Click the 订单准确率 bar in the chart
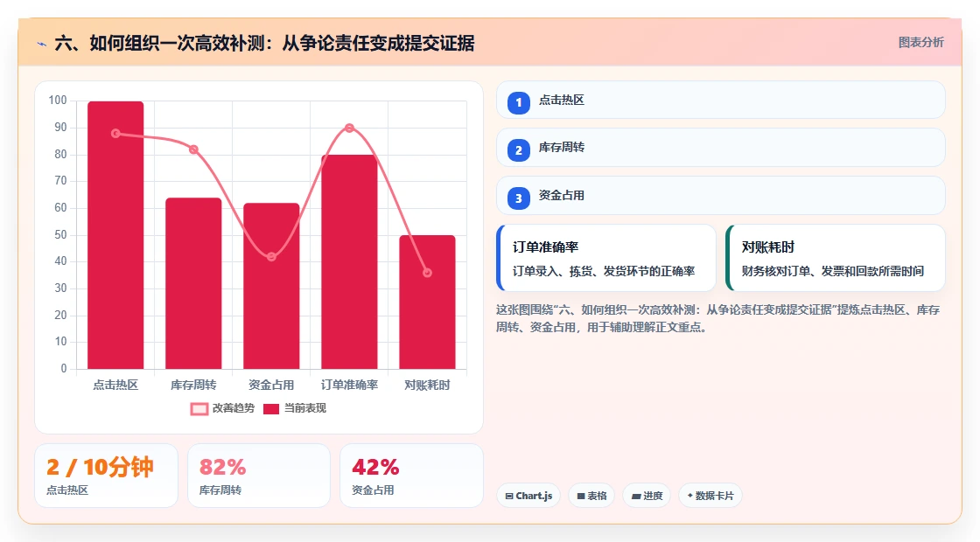The image size is (980, 542). point(349,262)
